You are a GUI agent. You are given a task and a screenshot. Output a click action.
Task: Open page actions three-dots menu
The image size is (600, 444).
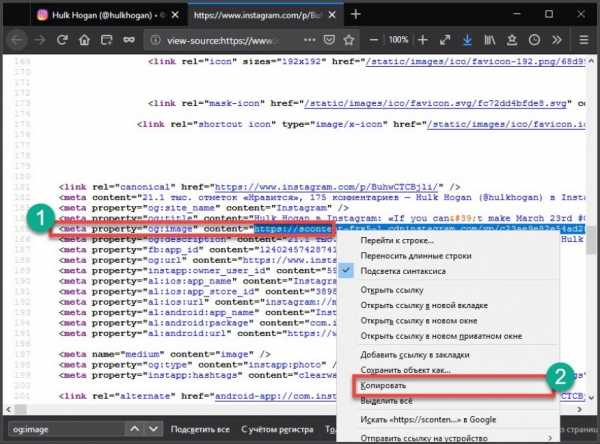(310, 40)
